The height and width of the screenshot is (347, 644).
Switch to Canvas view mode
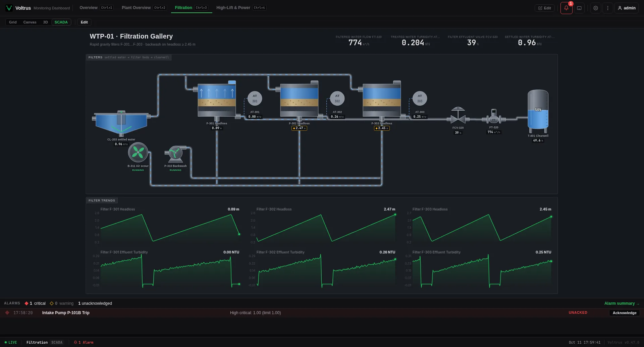tap(30, 22)
